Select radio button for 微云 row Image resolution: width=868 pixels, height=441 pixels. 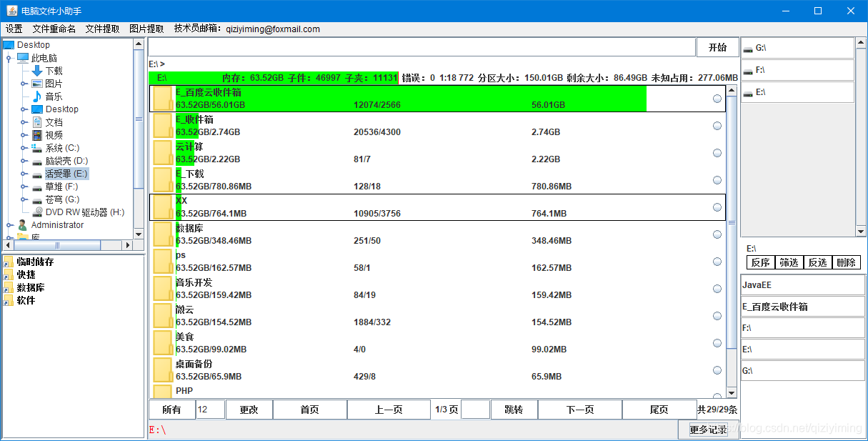717,316
